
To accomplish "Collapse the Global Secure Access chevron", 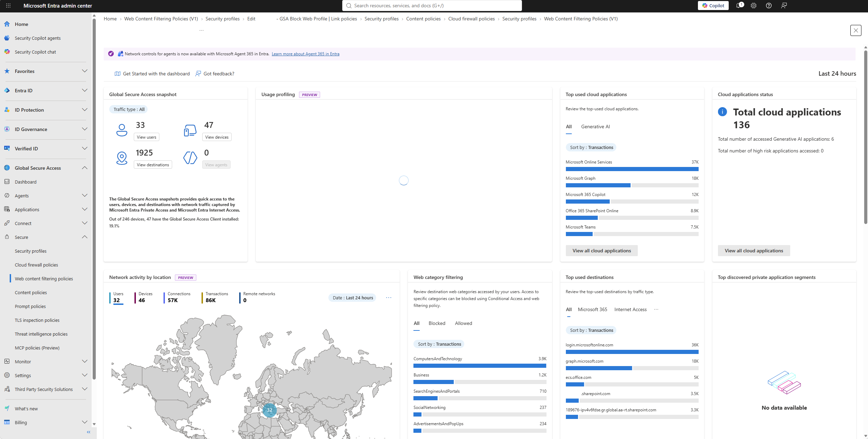I will point(84,168).
